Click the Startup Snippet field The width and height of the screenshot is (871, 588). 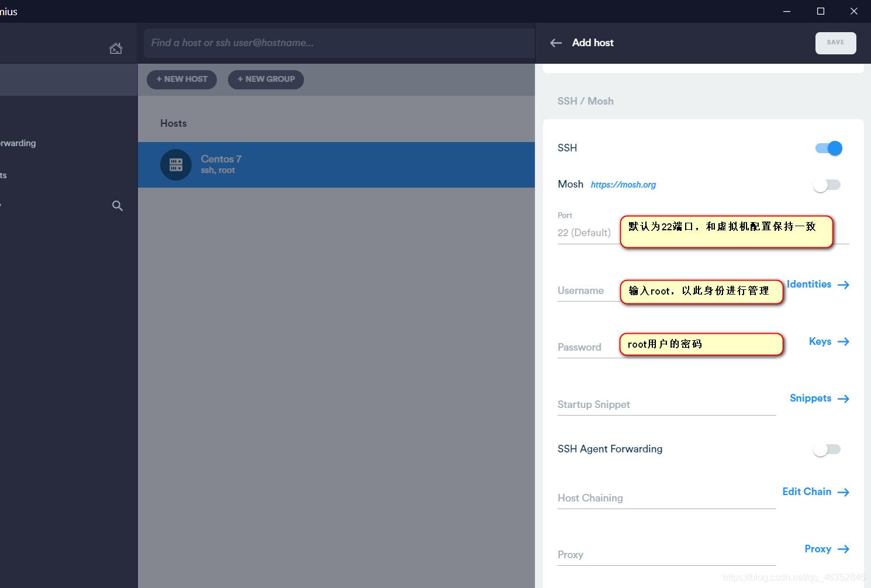click(x=666, y=404)
